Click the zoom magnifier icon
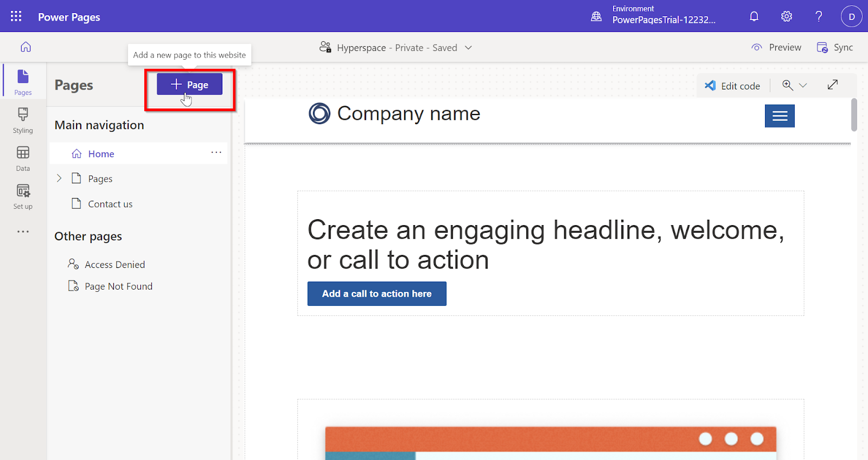Screen dimensions: 868x460 point(788,85)
